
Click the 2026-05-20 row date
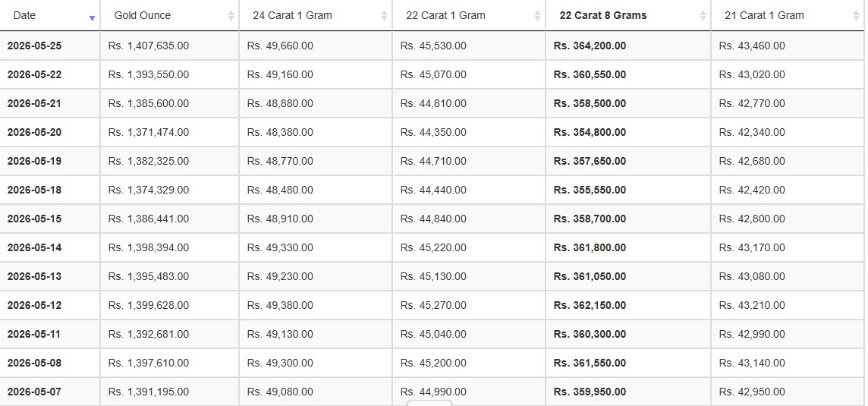pyautogui.click(x=34, y=132)
